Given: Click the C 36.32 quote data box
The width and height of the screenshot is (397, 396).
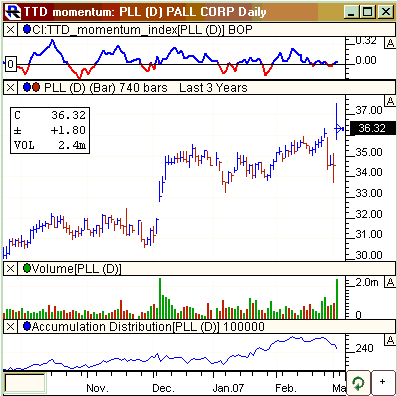Looking at the screenshot, I should click(50, 130).
